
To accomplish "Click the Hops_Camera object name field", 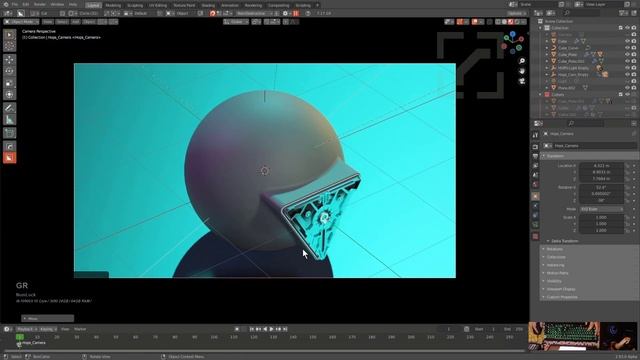I will 594,146.
